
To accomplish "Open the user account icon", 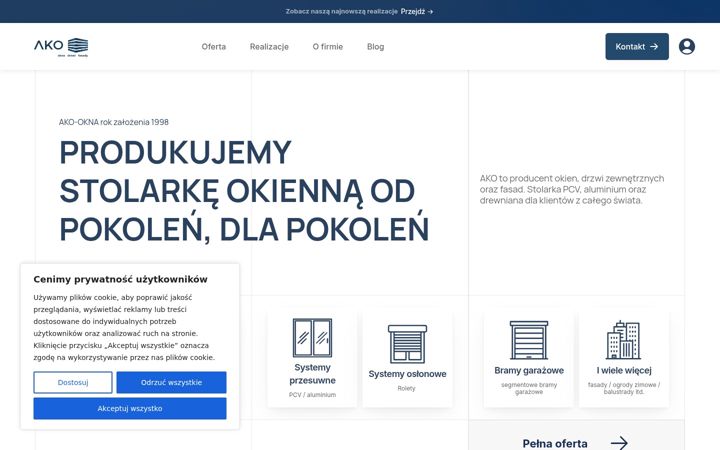I will click(x=686, y=46).
